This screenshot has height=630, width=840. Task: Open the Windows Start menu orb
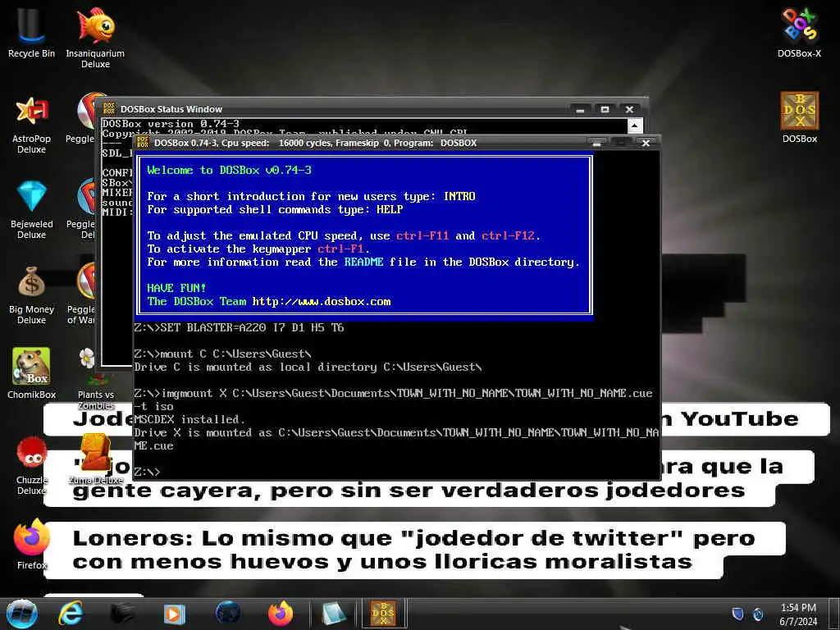(21, 614)
